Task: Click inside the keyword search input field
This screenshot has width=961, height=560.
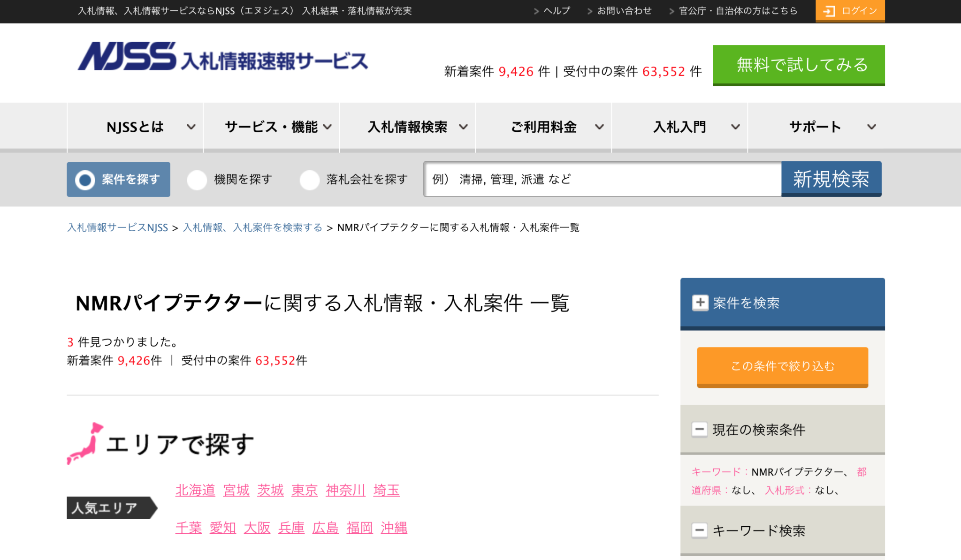Action: (x=601, y=179)
